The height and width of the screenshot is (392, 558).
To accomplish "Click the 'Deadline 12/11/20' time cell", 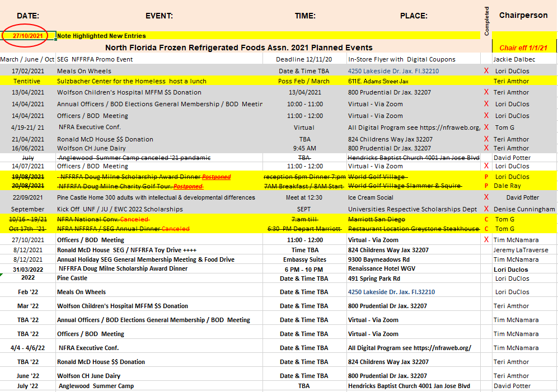I will [x=304, y=59].
